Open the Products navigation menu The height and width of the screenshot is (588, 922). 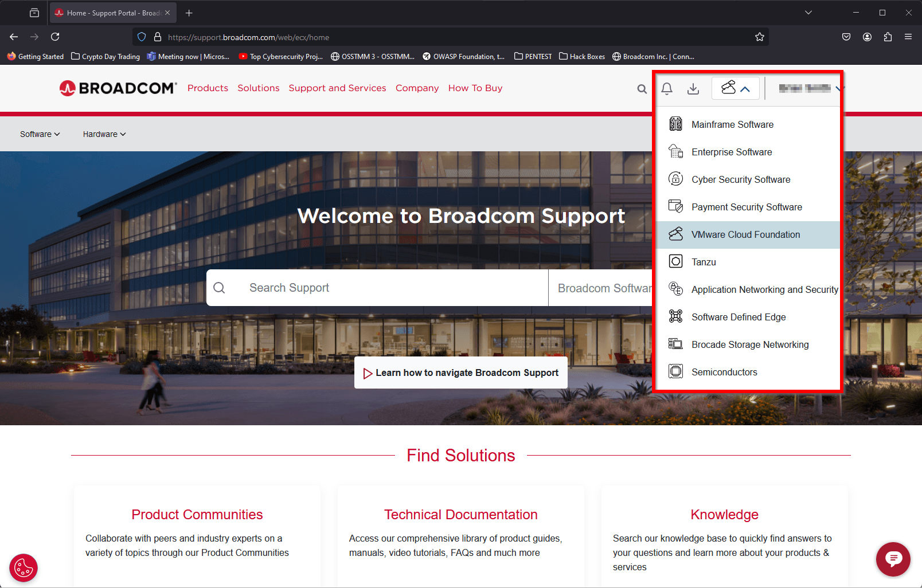click(x=208, y=88)
